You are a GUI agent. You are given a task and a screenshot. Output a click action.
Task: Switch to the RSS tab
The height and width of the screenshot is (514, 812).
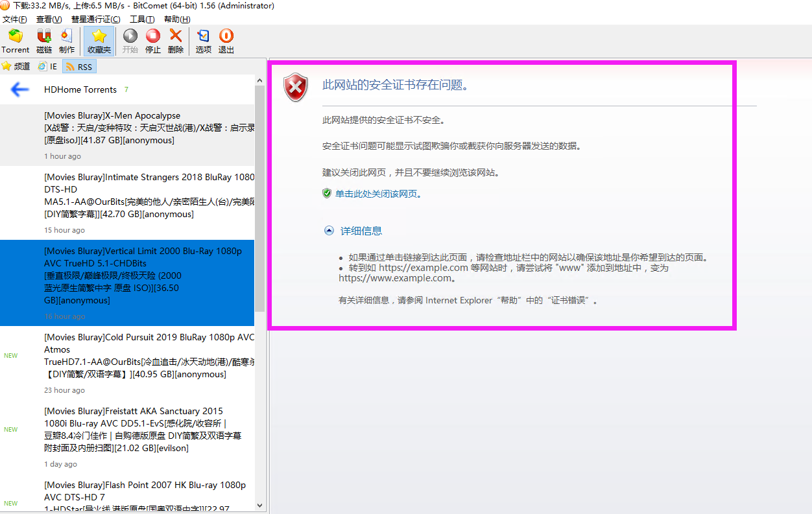[78, 67]
